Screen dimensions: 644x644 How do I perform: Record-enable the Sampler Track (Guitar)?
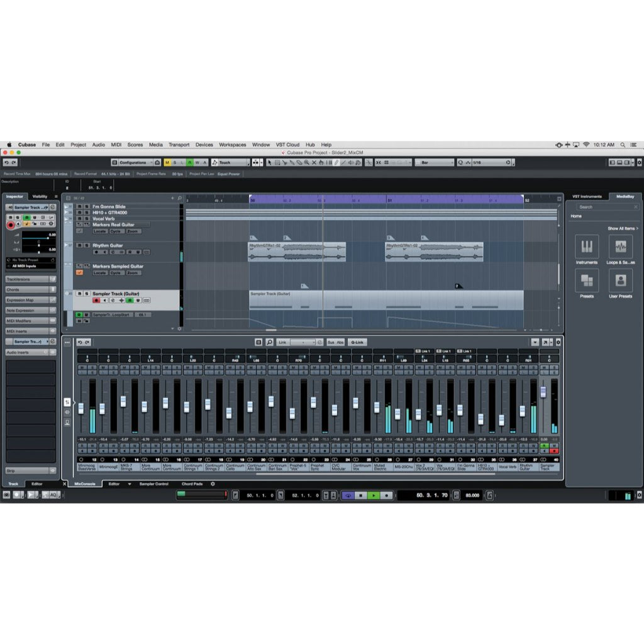(96, 301)
